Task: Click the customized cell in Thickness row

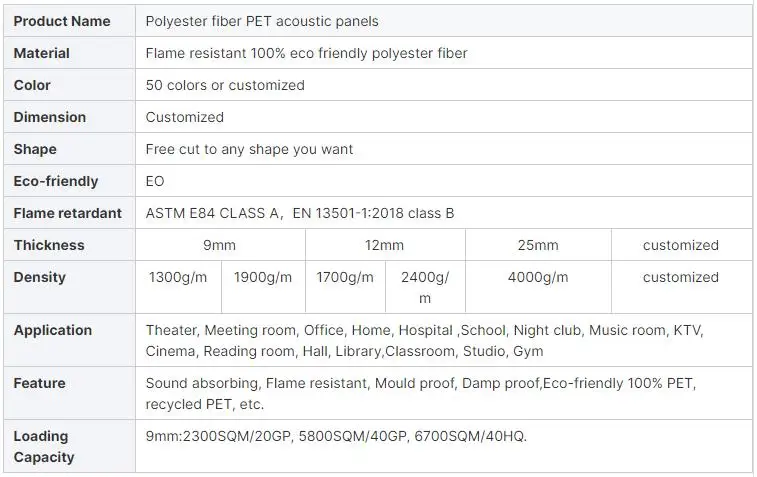Action: (x=680, y=245)
